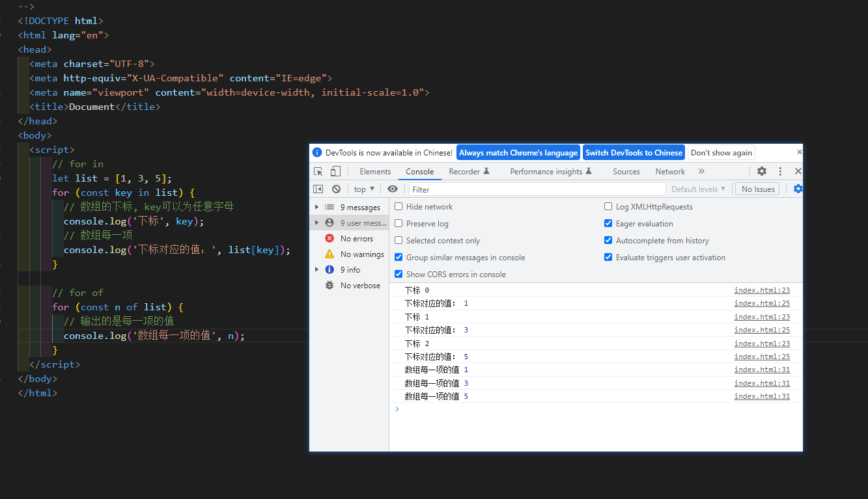Click the console prompt input line
The height and width of the screenshot is (499, 868).
(596, 409)
